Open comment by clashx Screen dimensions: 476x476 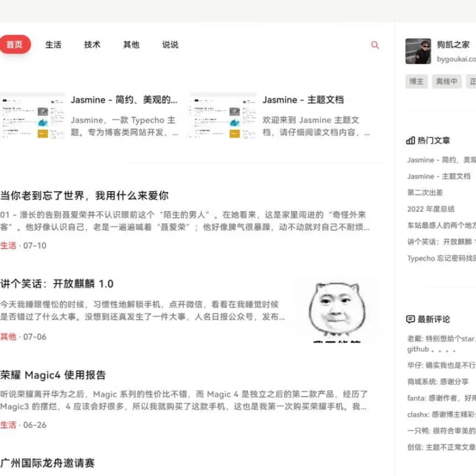tap(441, 414)
